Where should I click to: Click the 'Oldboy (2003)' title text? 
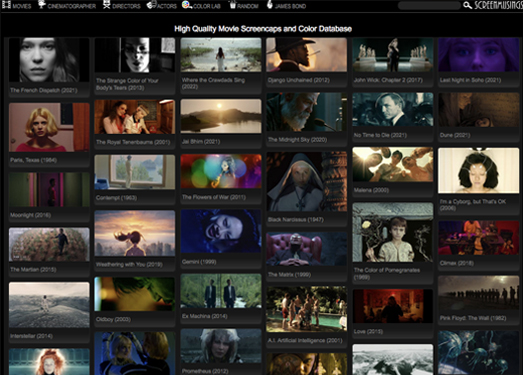(113, 319)
